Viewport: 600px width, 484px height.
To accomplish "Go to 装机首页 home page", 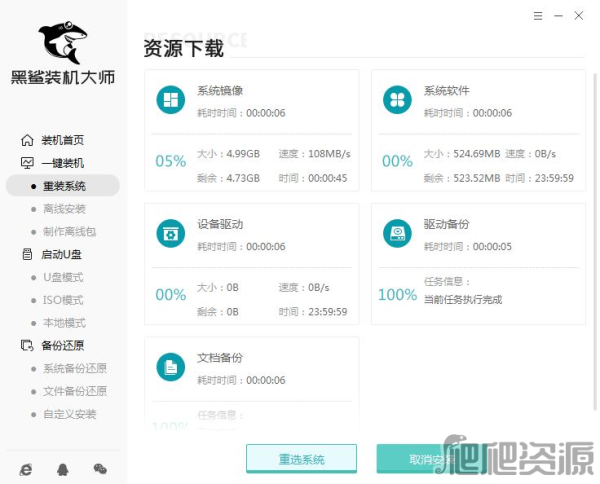I will [62, 140].
